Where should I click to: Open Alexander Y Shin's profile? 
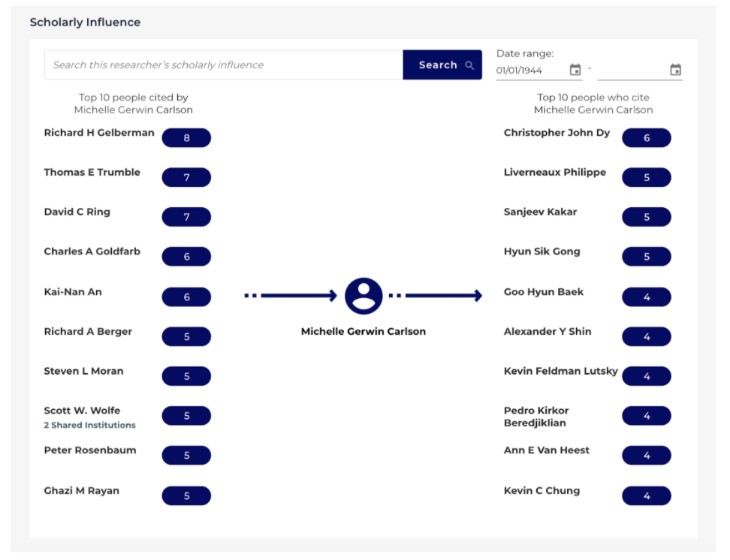(x=547, y=332)
